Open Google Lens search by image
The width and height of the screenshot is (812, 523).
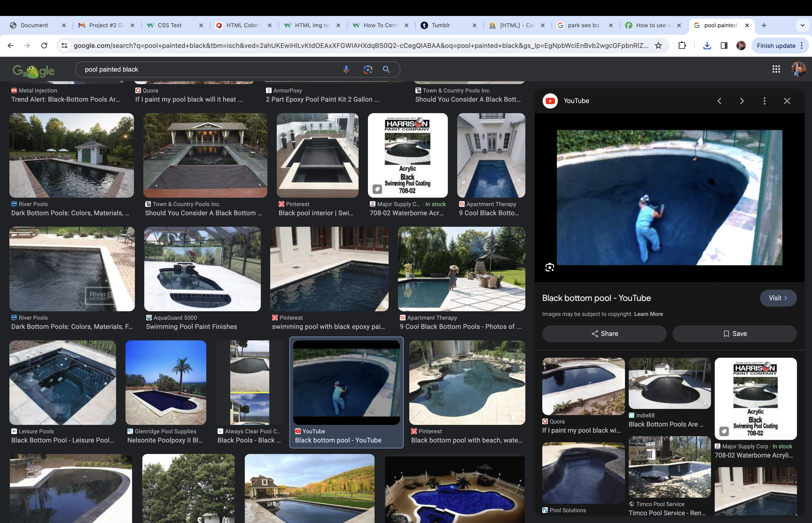pyautogui.click(x=367, y=69)
